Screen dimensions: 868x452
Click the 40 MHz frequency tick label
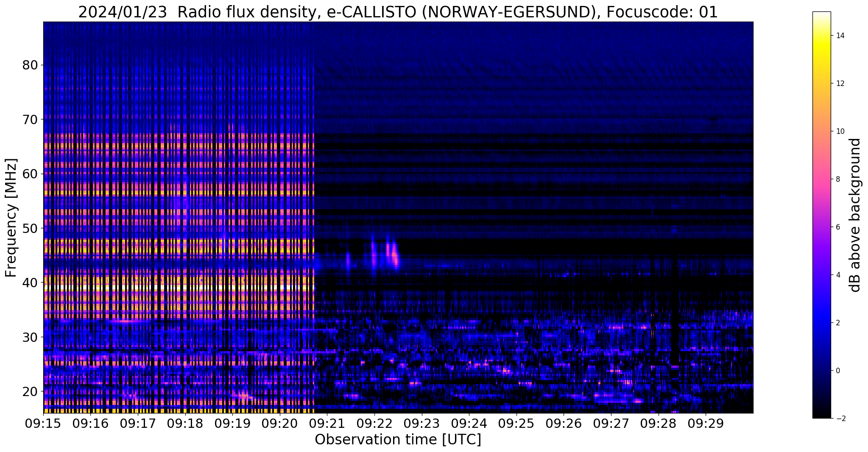tap(30, 282)
